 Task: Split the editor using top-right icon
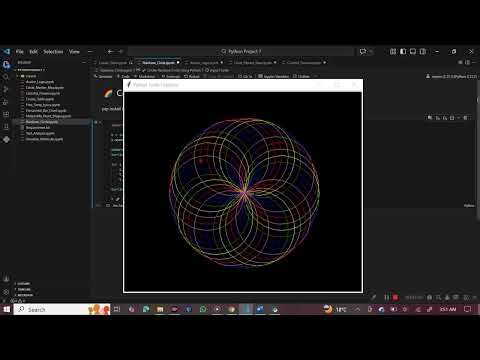click(467, 62)
